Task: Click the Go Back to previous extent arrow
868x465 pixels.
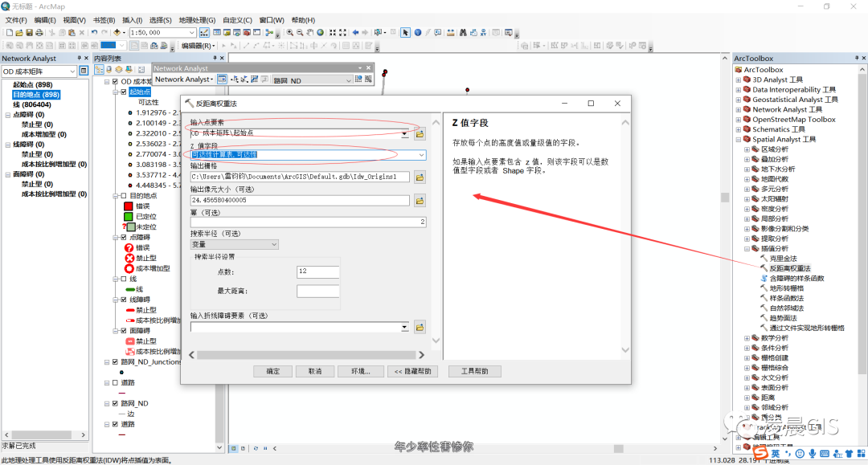Action: 355,33
